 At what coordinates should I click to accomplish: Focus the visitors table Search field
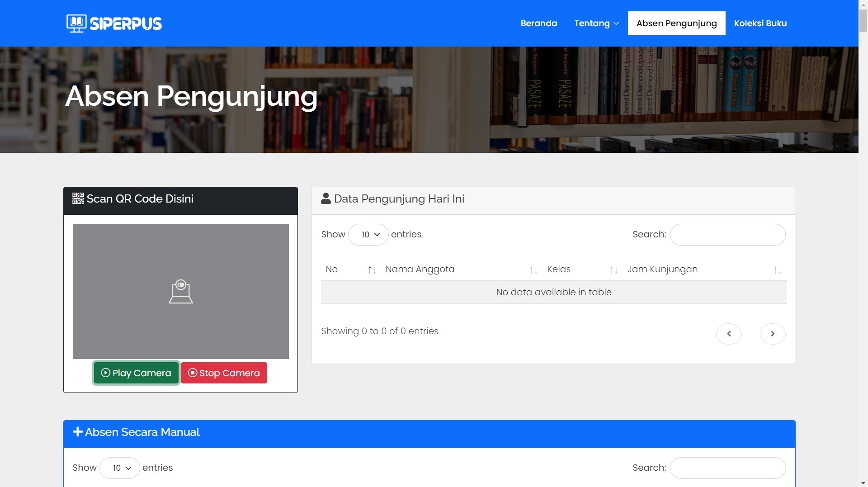727,235
